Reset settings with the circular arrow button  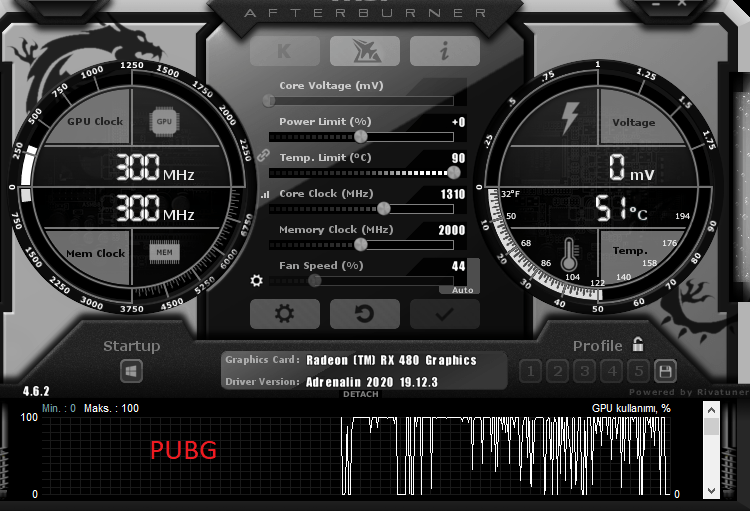(364, 314)
